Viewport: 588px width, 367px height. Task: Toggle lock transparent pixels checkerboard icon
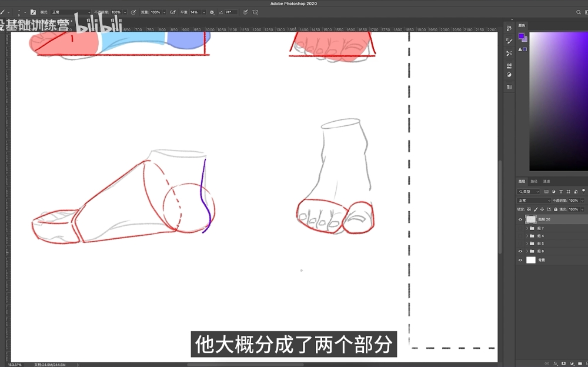click(529, 209)
